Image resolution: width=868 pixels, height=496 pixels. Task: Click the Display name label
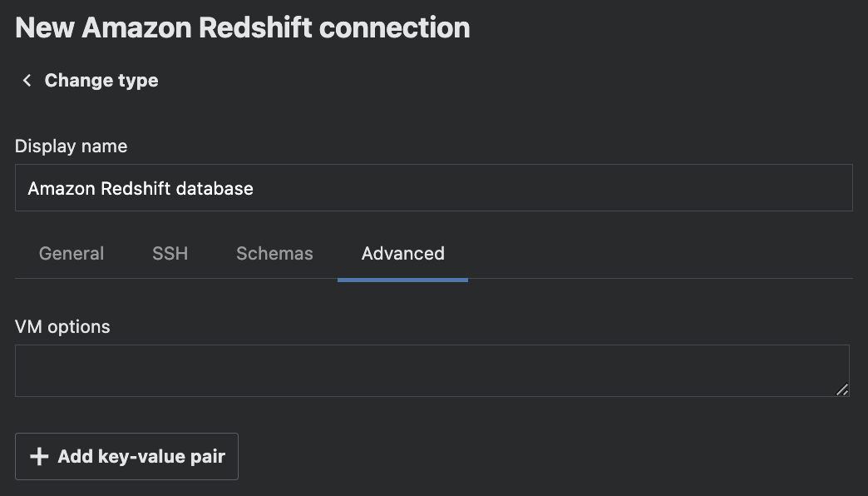tap(71, 146)
